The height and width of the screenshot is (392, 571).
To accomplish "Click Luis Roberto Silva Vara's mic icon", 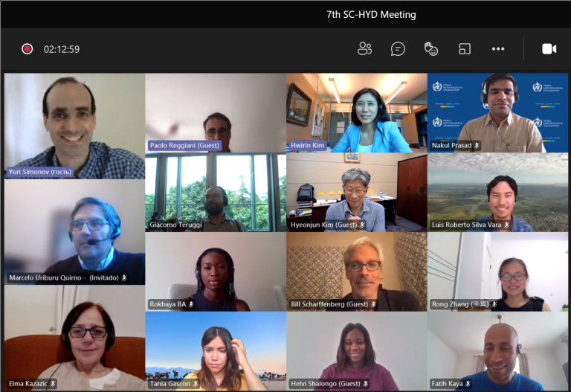I will click(506, 225).
